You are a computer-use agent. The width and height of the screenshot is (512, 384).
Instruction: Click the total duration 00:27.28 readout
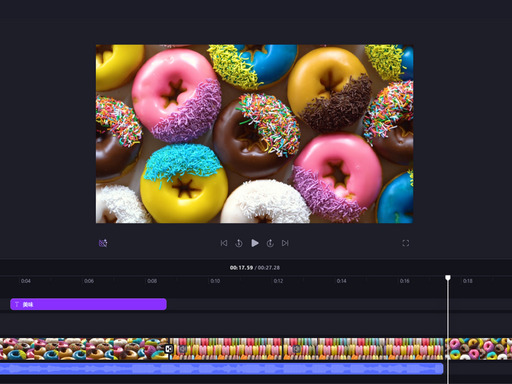(x=269, y=268)
